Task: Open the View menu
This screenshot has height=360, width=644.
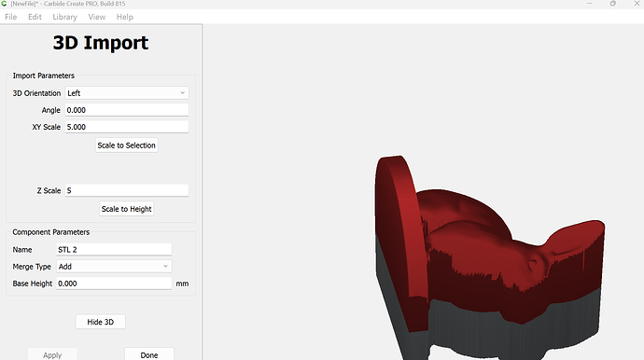Action: coord(97,17)
